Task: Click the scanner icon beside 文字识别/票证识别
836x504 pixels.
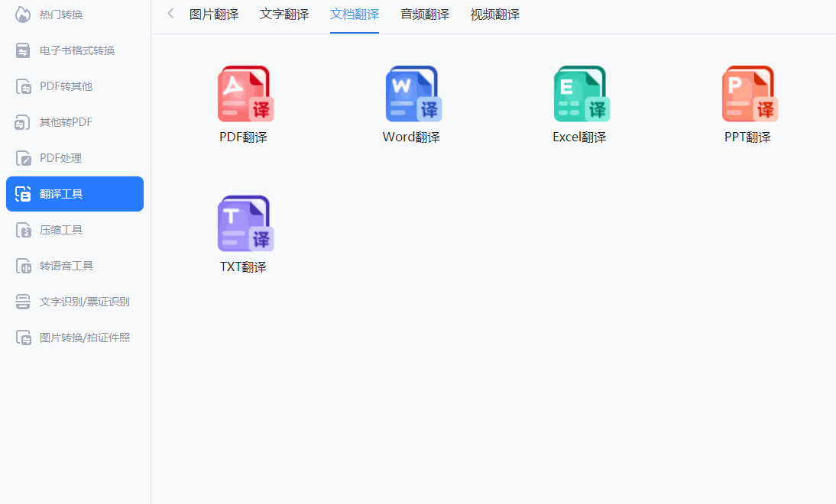Action: point(23,302)
